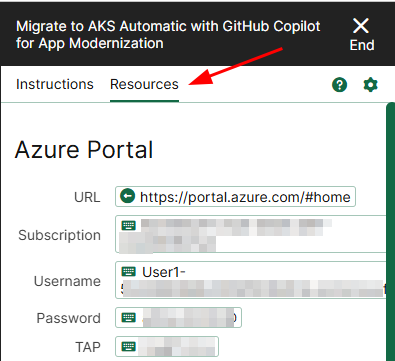
Task: Click the Subscription label
Action: point(59,235)
